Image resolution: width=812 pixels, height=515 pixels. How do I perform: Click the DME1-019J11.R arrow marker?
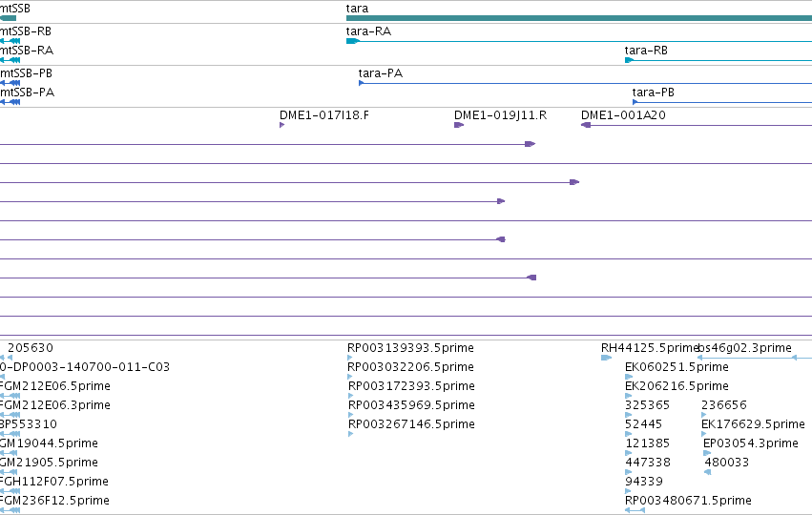click(459, 125)
